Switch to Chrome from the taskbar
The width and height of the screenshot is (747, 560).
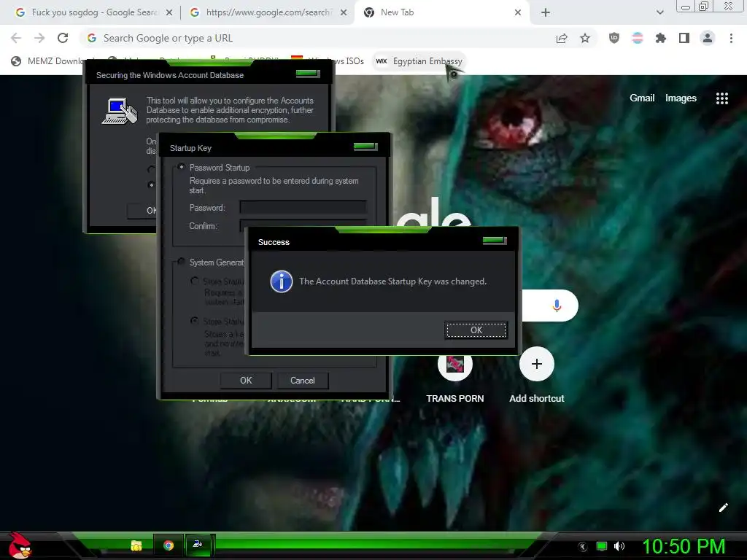click(x=169, y=545)
